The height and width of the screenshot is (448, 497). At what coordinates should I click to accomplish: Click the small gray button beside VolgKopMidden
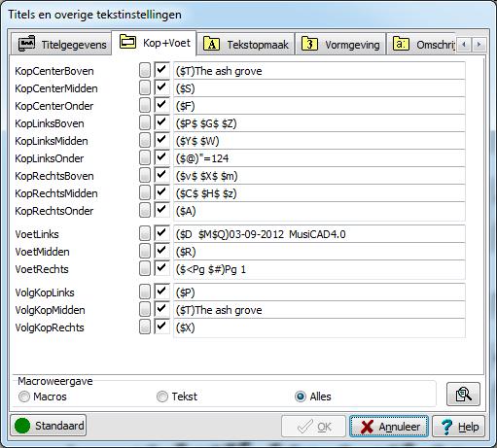point(145,309)
